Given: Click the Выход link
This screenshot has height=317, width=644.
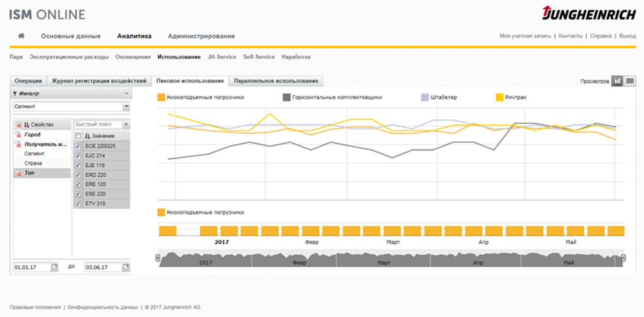Looking at the screenshot, I should click(x=627, y=36).
